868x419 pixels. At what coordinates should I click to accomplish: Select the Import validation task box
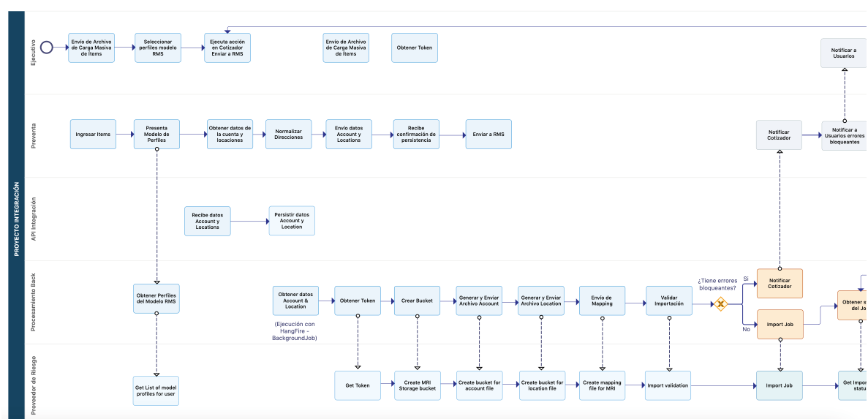tap(668, 385)
